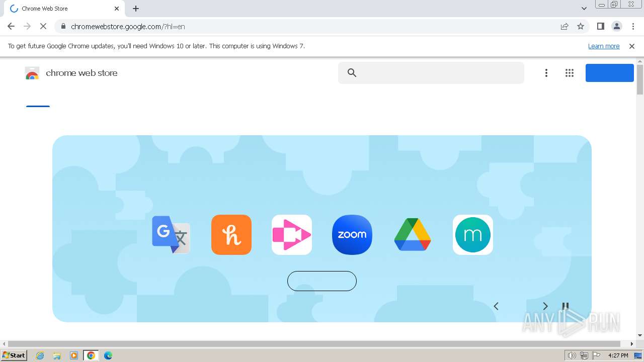Screen dimensions: 644x362
Task: Select the underlined first navigation tab
Action: (x=38, y=106)
